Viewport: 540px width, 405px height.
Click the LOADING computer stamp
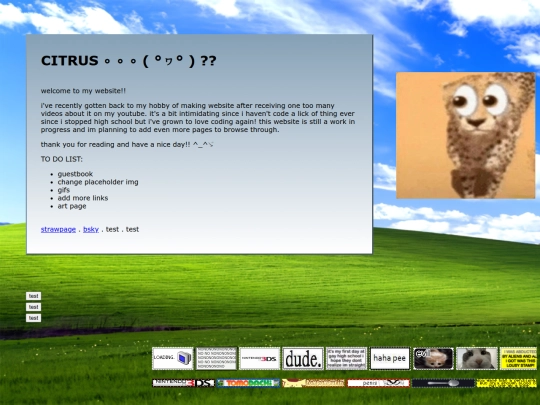pyautogui.click(x=173, y=359)
